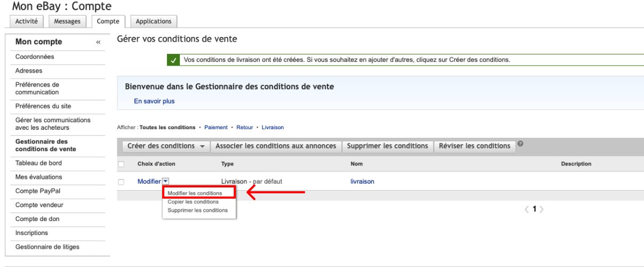
Task: Choose Supprimer les conditions in dropdown menu
Action: pos(197,210)
